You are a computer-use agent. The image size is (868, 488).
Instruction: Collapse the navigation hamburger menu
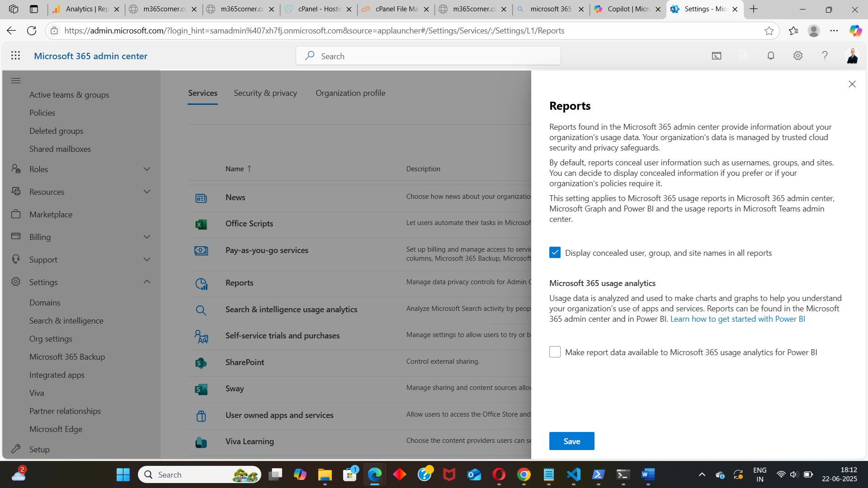click(x=16, y=81)
